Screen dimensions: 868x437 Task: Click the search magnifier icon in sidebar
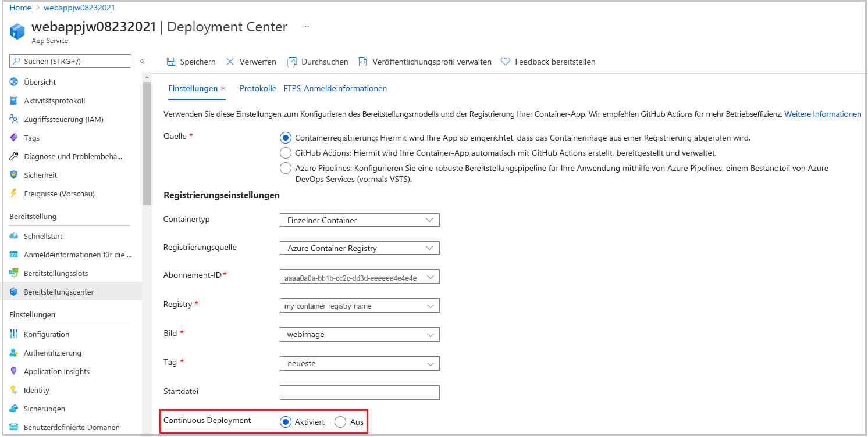17,61
